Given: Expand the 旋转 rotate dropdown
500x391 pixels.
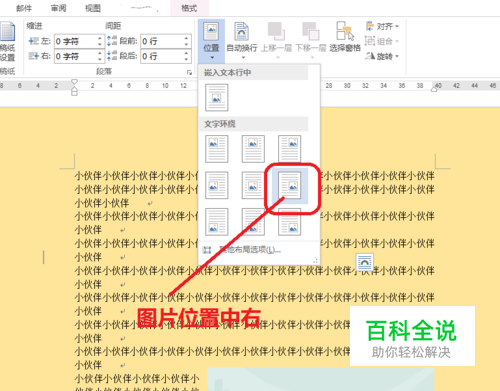Looking at the screenshot, I should 382,56.
